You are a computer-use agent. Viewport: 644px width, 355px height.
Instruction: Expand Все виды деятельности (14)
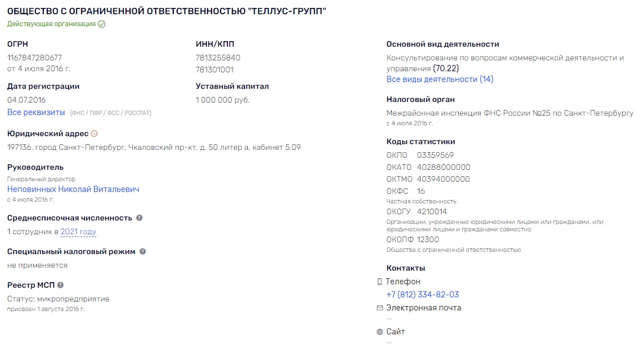click(x=439, y=79)
